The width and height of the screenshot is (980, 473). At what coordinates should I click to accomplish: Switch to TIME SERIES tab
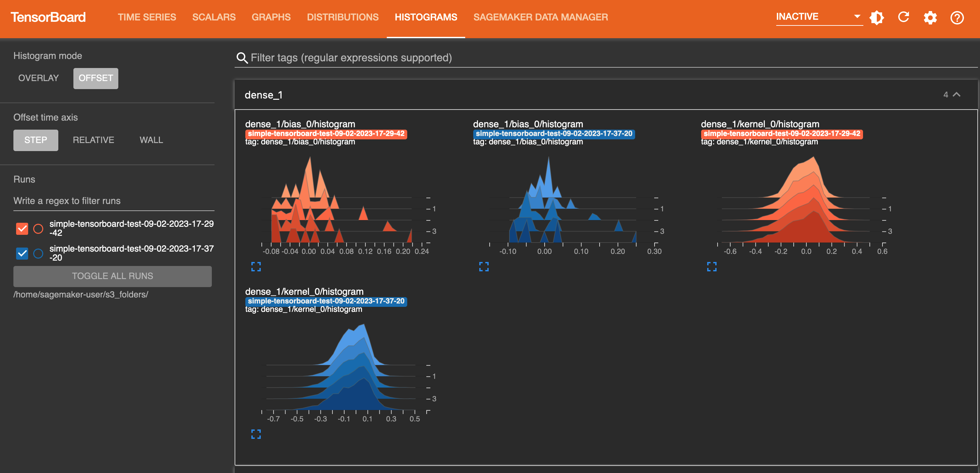[147, 17]
